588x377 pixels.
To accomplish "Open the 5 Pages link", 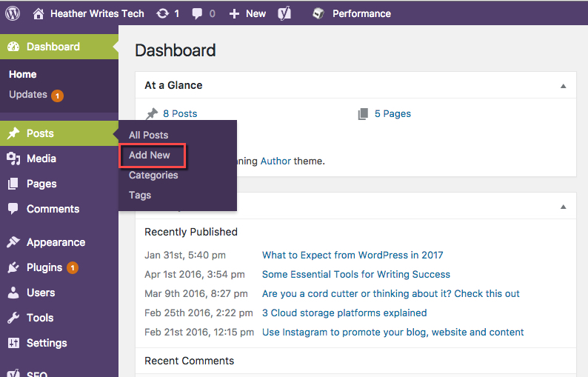I will (392, 113).
